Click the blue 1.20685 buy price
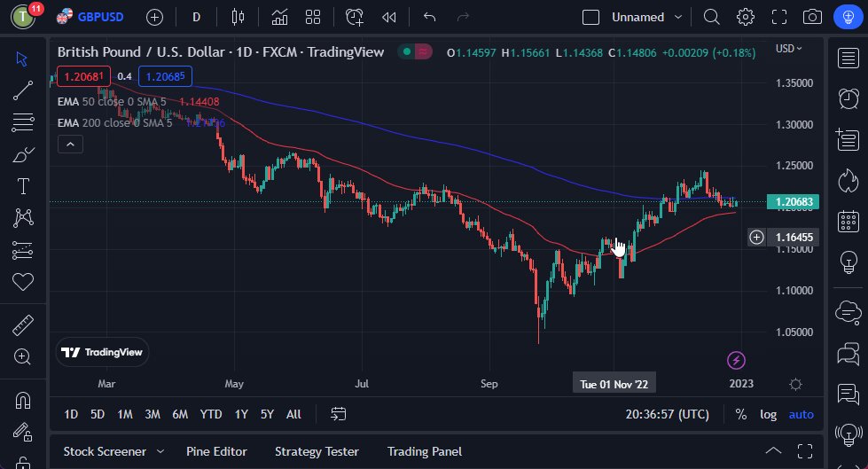This screenshot has height=469, width=868. (x=165, y=76)
